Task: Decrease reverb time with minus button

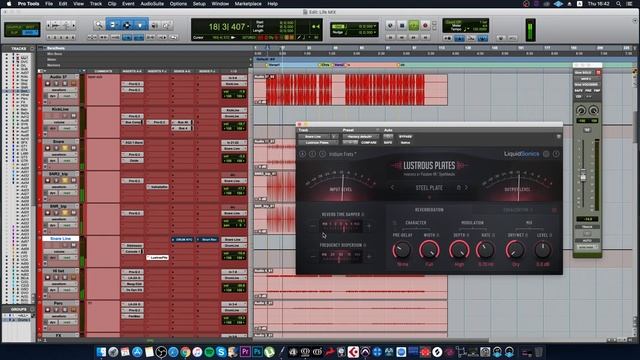Action: tap(313, 226)
